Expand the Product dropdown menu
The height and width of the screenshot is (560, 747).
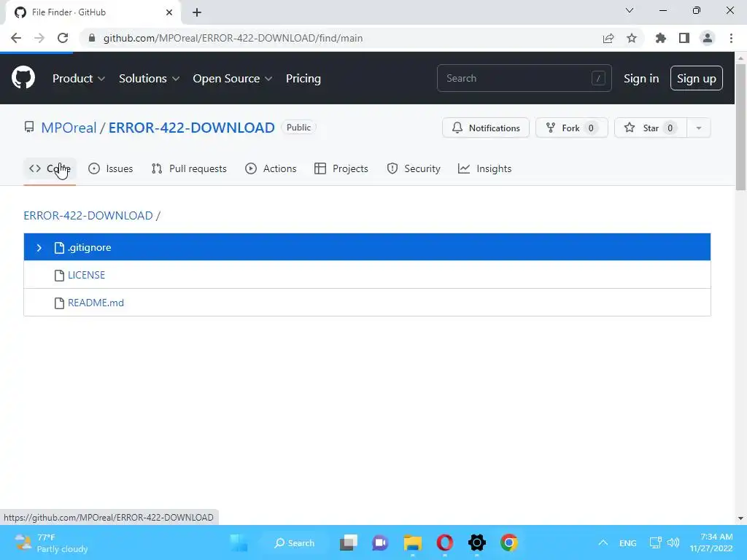click(79, 78)
